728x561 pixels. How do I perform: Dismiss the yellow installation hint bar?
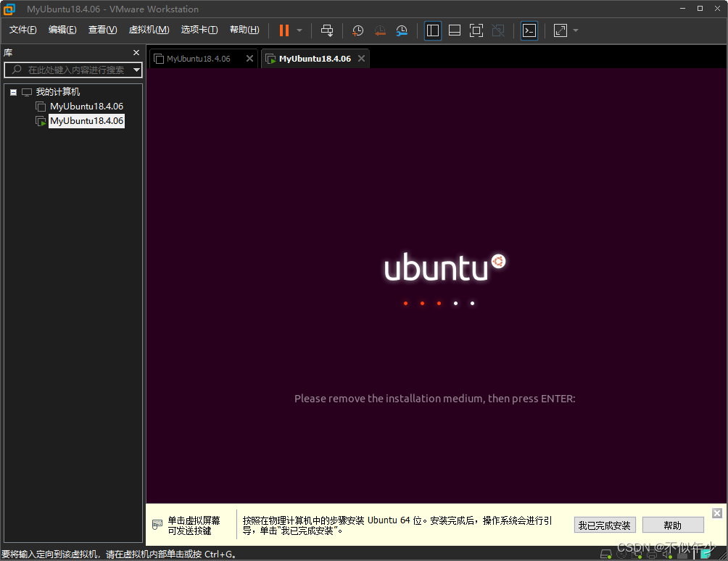tap(717, 512)
